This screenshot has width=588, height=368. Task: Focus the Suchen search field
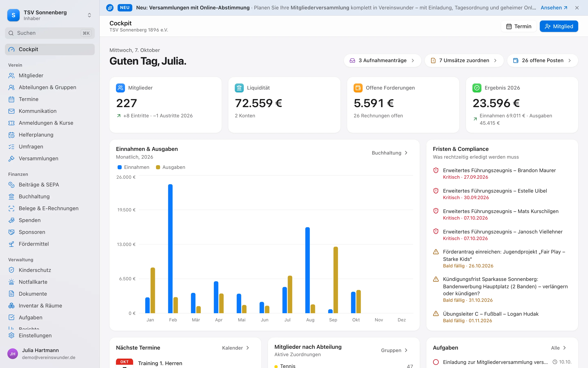[50, 33]
